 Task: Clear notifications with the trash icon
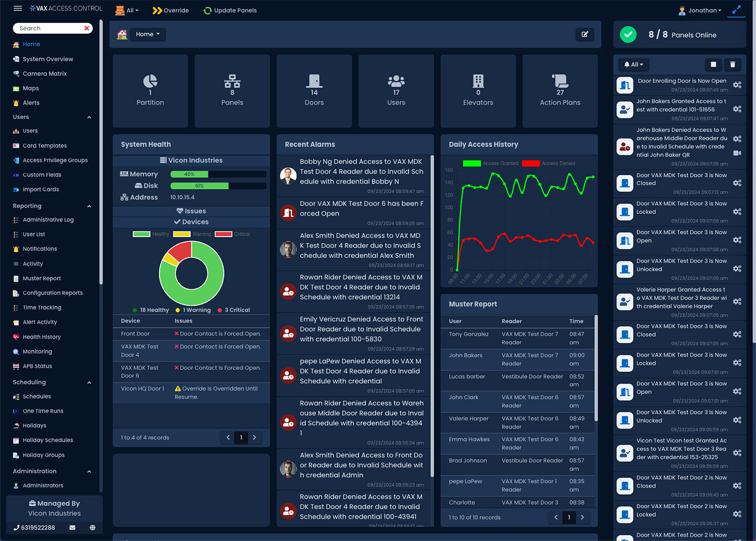[733, 65]
